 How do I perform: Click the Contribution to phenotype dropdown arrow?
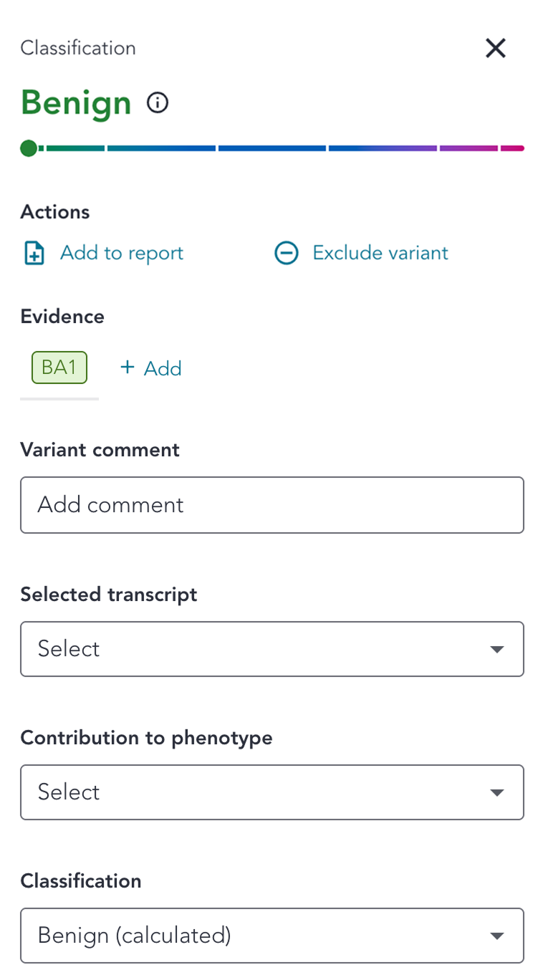(496, 793)
